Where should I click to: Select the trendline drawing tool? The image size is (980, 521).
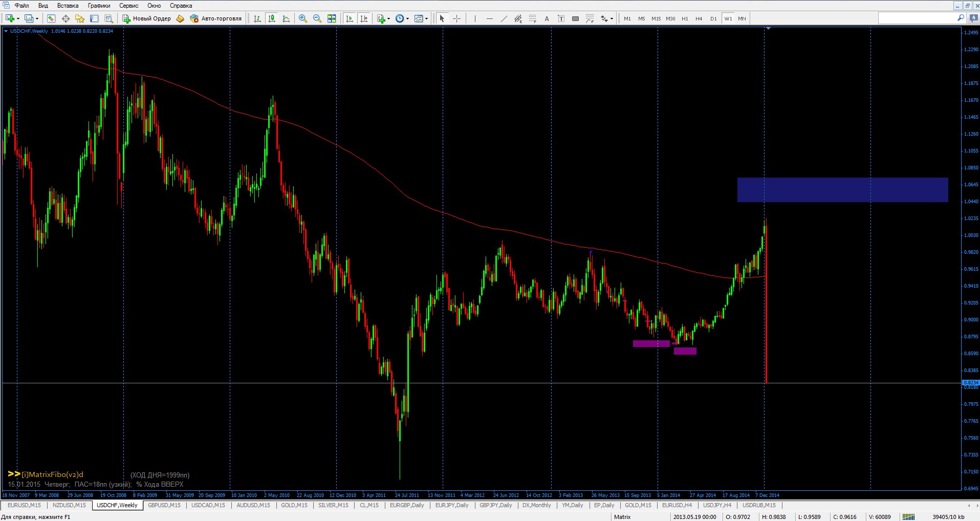[504, 18]
